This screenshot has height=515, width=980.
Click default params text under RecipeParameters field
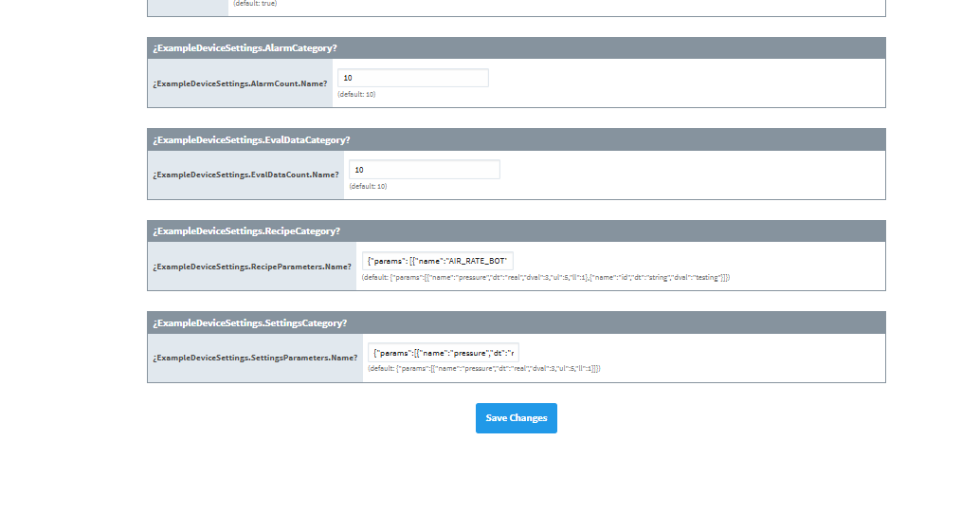coord(546,277)
